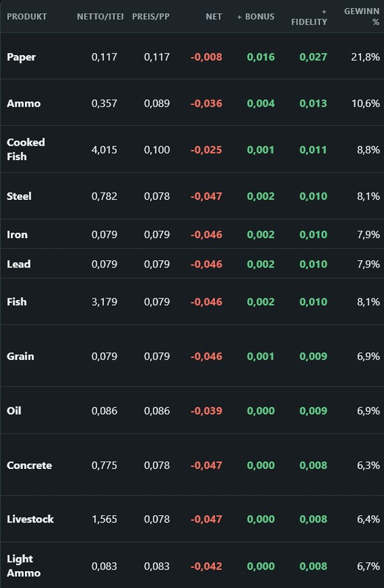Select the Grain product name
Viewport: 384px width, 588px height.
21,356
